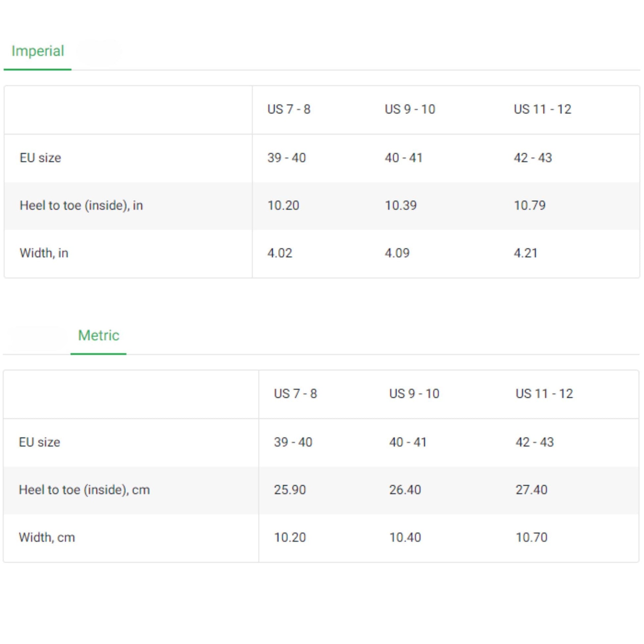Click the 'Width, cm' row label
The height and width of the screenshot is (644, 644).
pyautogui.click(x=47, y=538)
